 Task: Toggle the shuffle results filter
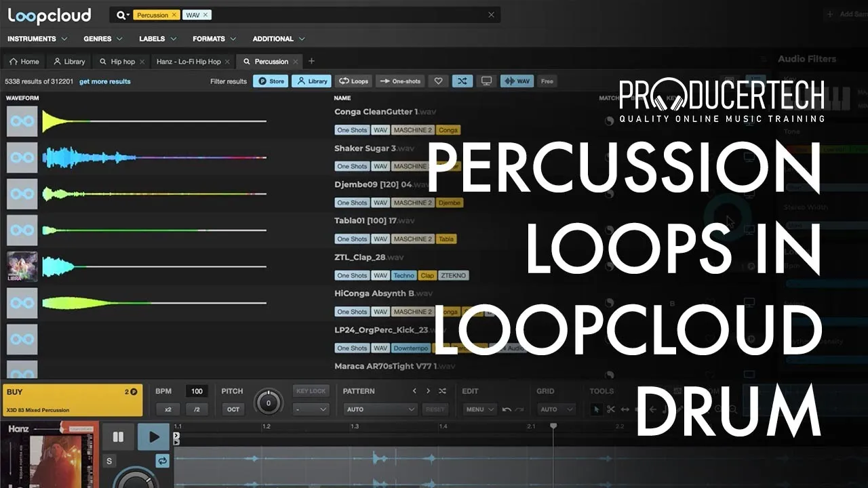(462, 81)
